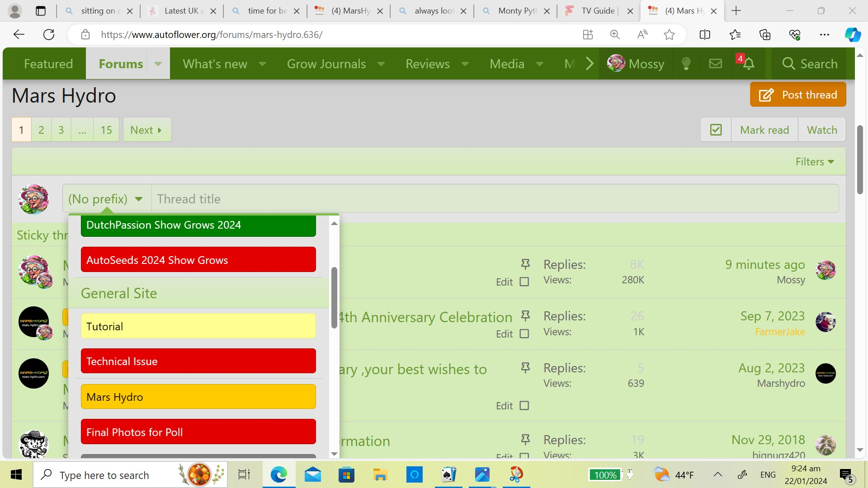This screenshot has height=488, width=868.
Task: Click the Post thread button
Action: (798, 94)
